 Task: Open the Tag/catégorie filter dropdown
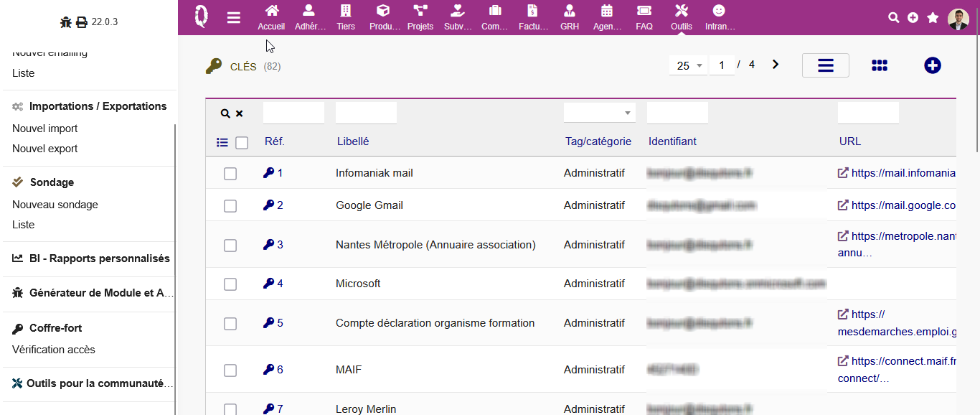click(600, 113)
